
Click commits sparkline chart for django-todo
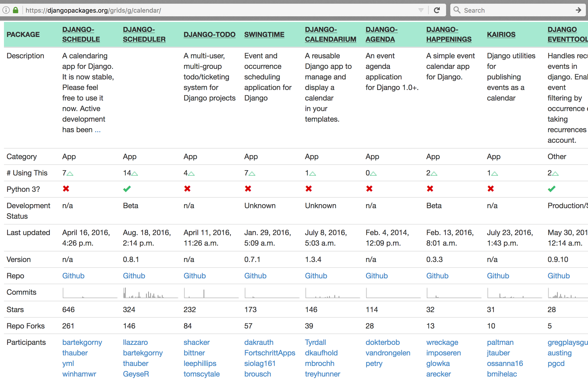pos(211,293)
